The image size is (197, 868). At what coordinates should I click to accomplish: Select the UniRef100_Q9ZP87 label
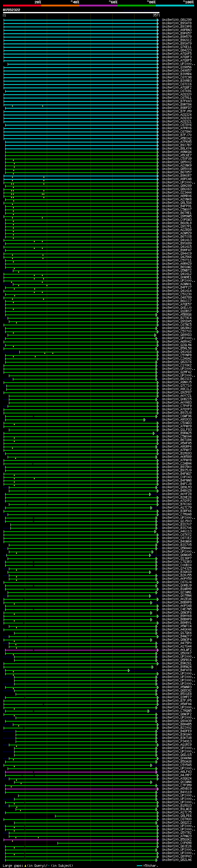pyautogui.click(x=177, y=393)
